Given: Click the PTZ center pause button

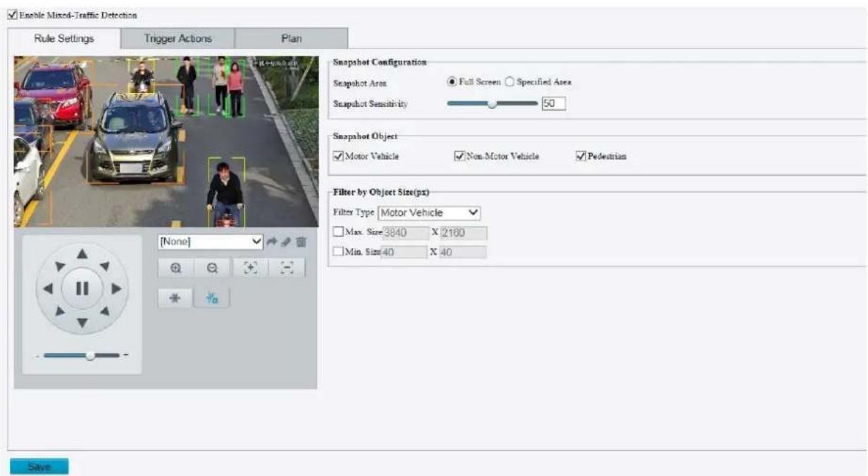Looking at the screenshot, I should (82, 289).
